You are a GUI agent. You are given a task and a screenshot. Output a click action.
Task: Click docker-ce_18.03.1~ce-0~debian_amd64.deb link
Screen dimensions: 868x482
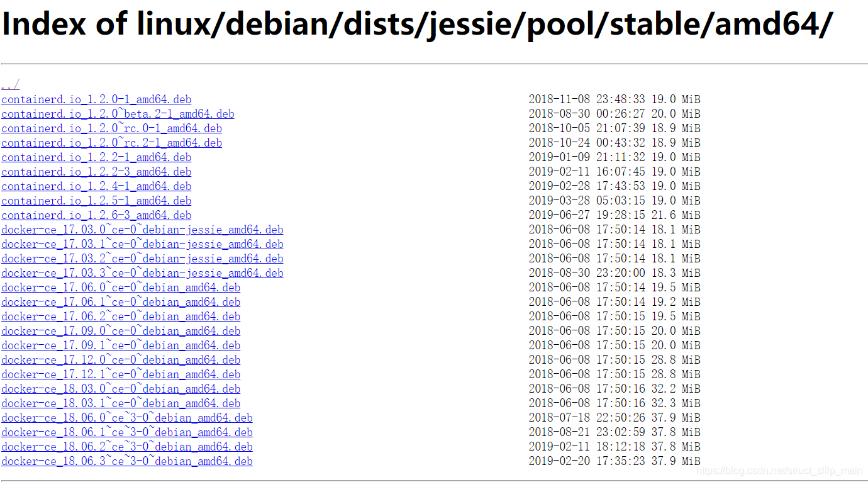point(121,403)
